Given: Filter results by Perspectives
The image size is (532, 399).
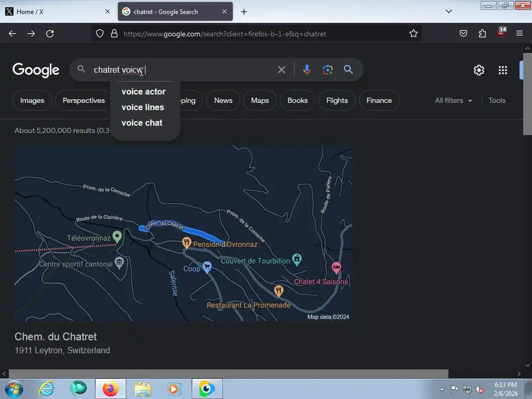Looking at the screenshot, I should pyautogui.click(x=84, y=100).
